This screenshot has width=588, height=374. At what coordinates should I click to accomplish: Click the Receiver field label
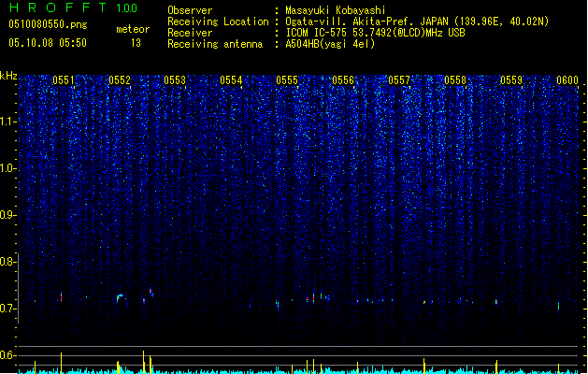click(x=190, y=33)
